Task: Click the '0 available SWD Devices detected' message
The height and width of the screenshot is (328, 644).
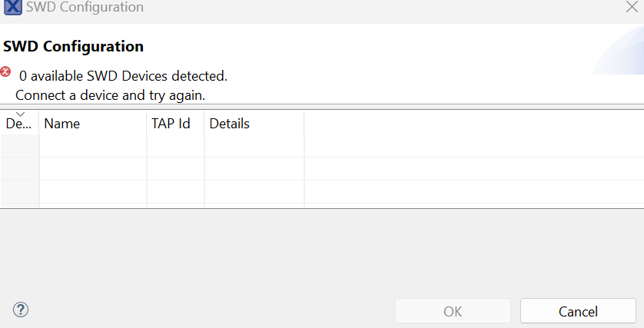Action: tap(123, 76)
